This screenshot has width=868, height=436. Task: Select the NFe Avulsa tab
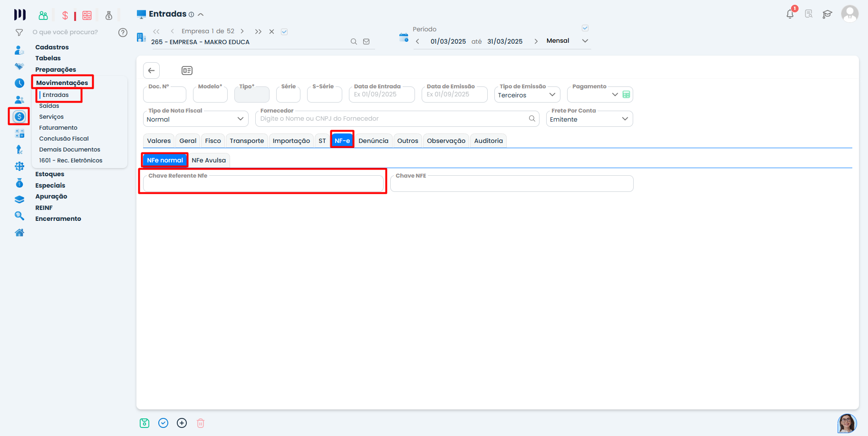(x=209, y=161)
